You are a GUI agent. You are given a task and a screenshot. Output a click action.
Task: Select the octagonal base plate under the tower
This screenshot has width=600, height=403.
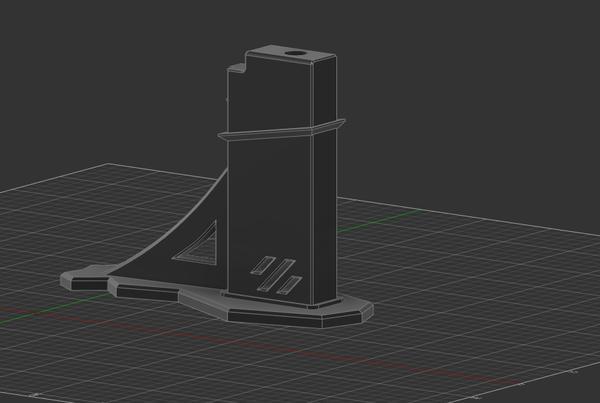coord(276,310)
